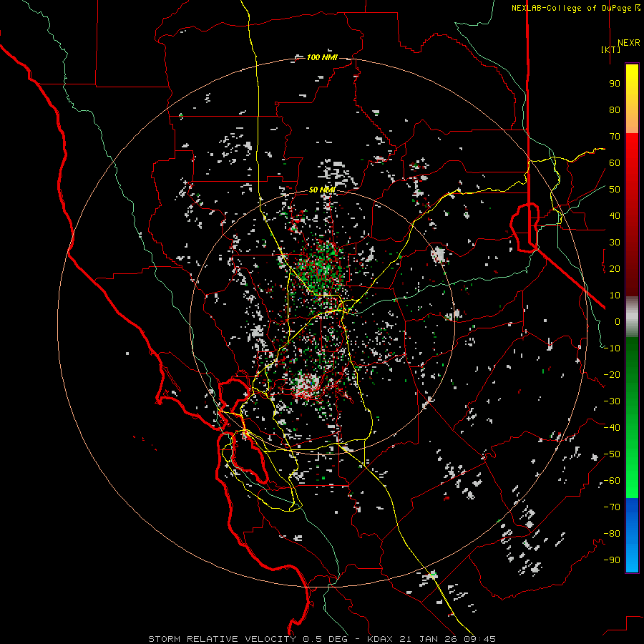Click the 50 NMI range ring label
The image size is (644, 644).
coord(322,190)
